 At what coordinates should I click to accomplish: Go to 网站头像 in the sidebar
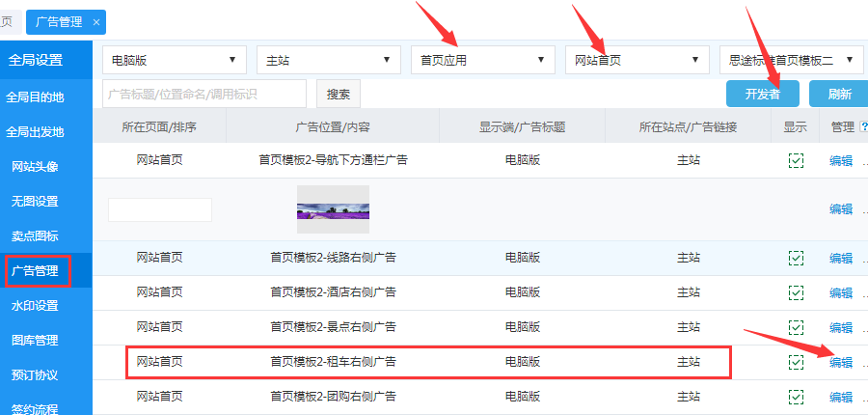click(x=35, y=167)
